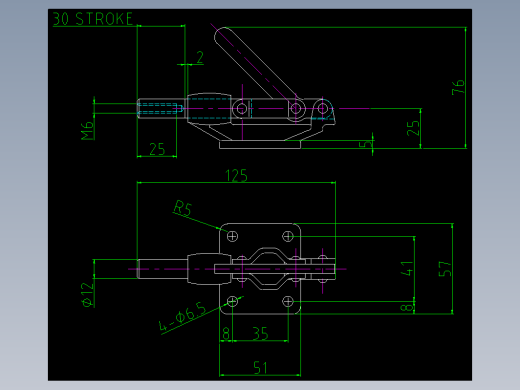Click the '30 STROKE' title text
This screenshot has width=520, height=390.
point(93,19)
